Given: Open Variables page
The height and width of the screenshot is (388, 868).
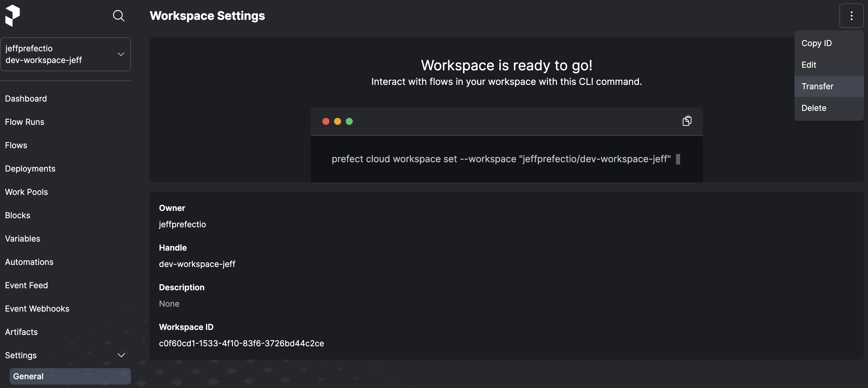Looking at the screenshot, I should (x=22, y=238).
